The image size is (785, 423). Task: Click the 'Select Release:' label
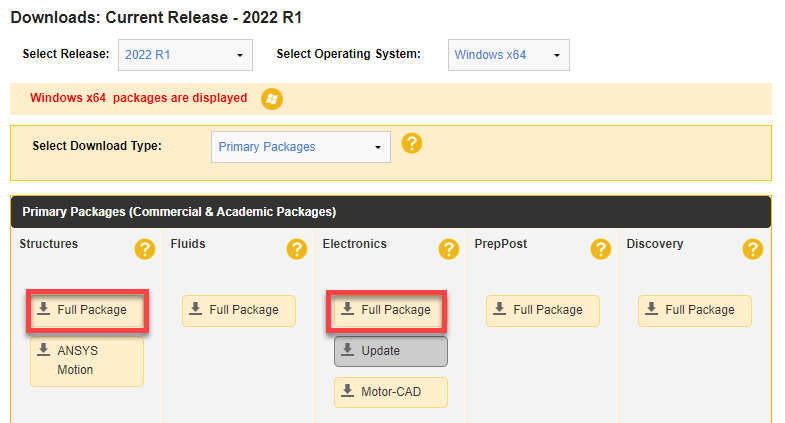[66, 54]
